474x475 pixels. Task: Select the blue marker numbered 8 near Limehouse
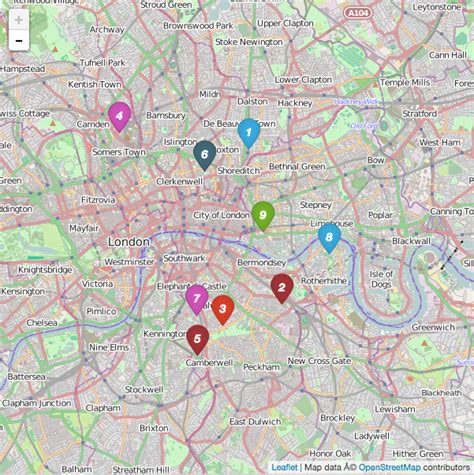[329, 238]
